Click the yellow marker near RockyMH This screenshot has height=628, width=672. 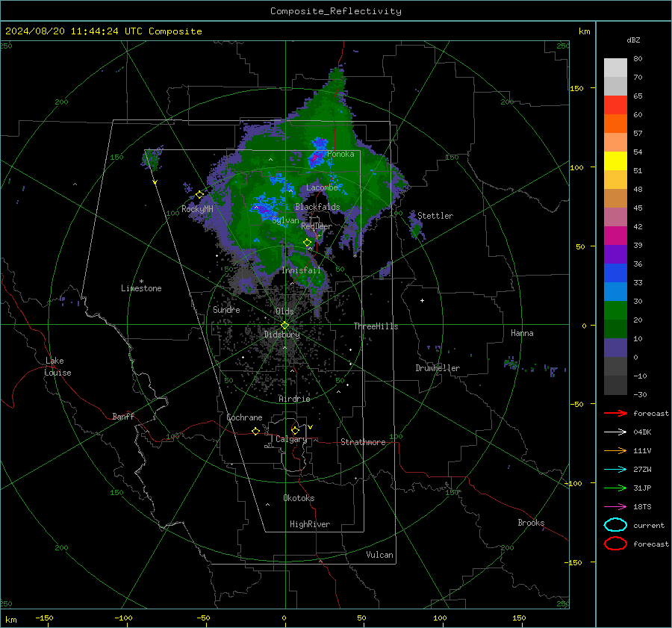[199, 195]
